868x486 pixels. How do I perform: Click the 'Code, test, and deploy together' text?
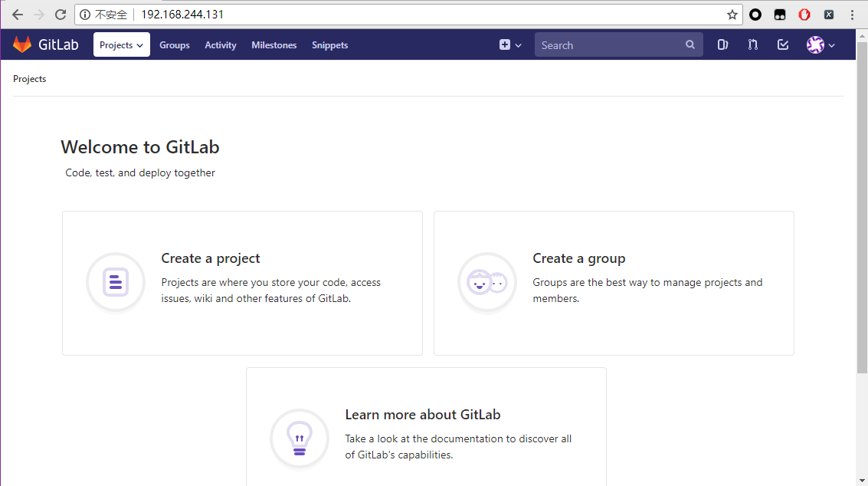pyautogui.click(x=140, y=173)
